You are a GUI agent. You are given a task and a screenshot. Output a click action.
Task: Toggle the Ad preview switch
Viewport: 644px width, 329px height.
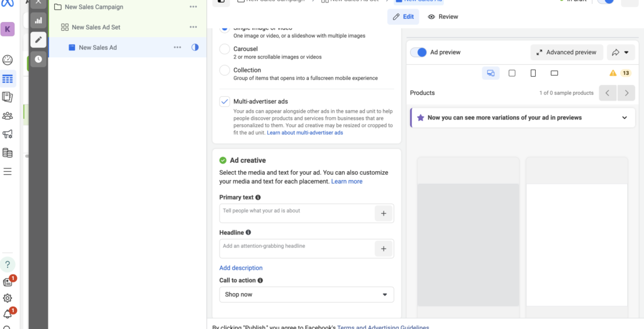click(418, 52)
